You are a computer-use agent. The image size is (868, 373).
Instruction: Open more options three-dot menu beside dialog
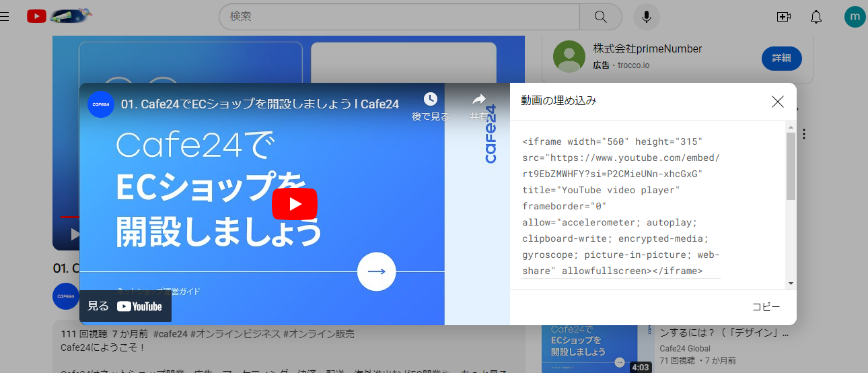[803, 134]
